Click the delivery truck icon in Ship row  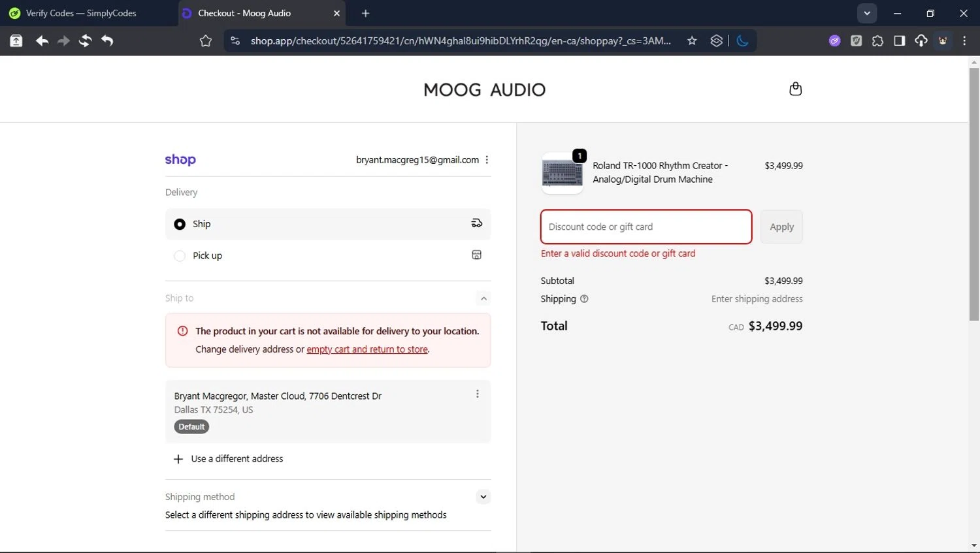[477, 223]
